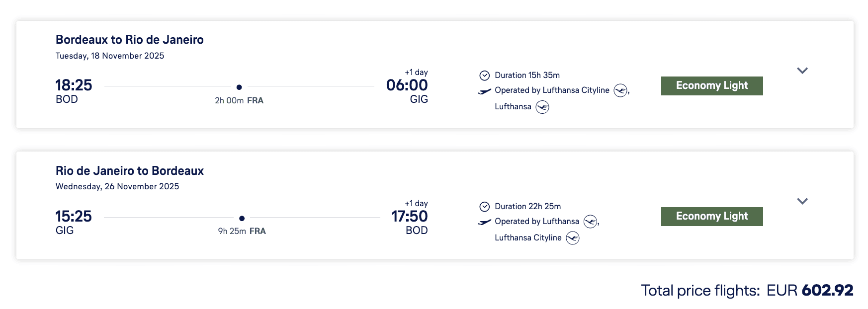Click the return flight Economy Light badge

(x=711, y=217)
